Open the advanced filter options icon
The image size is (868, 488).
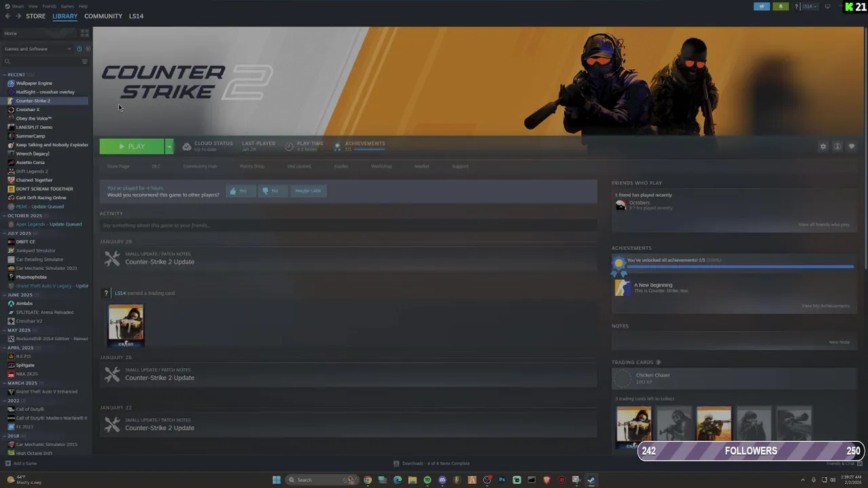point(85,62)
